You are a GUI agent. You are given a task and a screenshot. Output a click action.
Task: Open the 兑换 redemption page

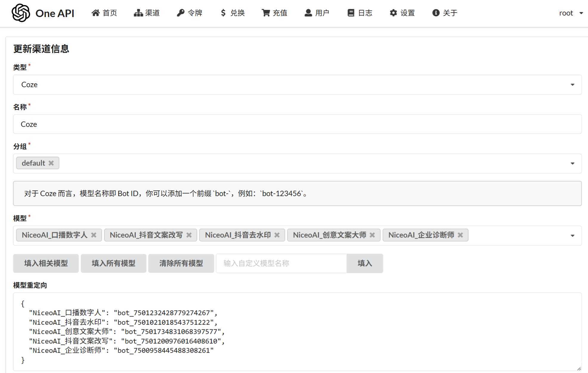tap(232, 13)
